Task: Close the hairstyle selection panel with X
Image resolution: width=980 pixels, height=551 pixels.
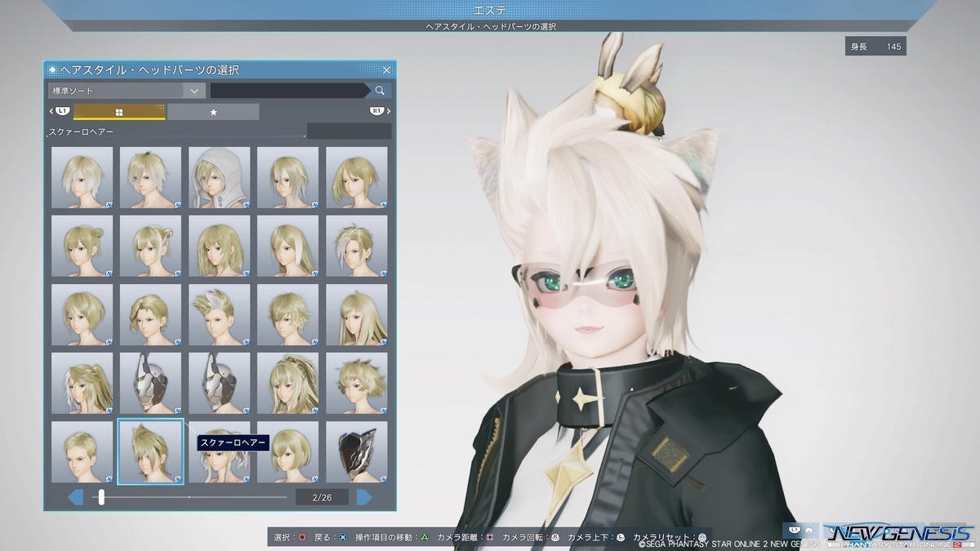Action: click(x=387, y=70)
